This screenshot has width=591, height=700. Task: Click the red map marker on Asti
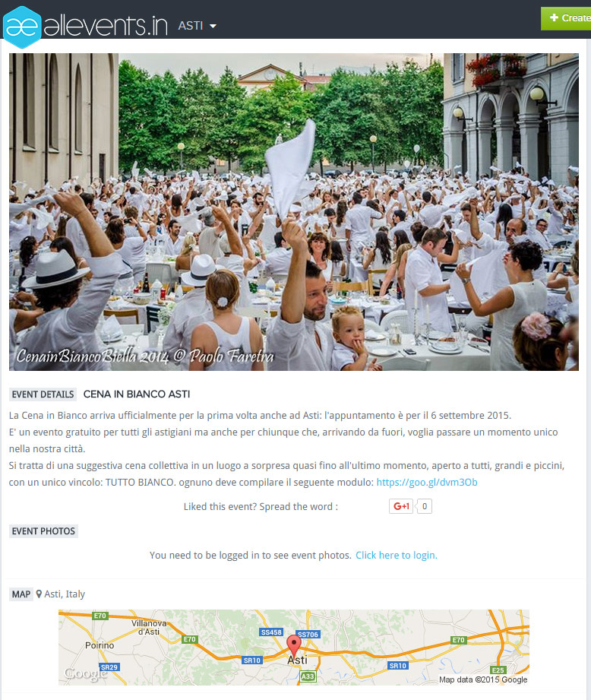click(293, 645)
